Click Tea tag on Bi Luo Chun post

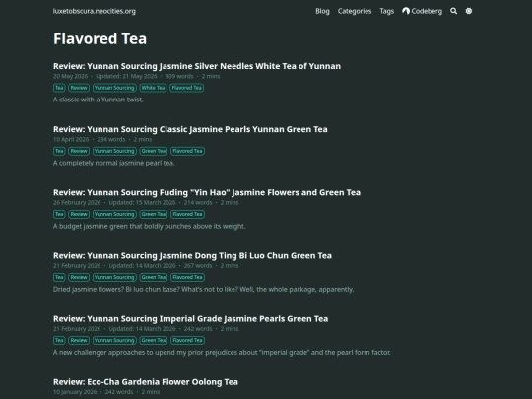59,277
